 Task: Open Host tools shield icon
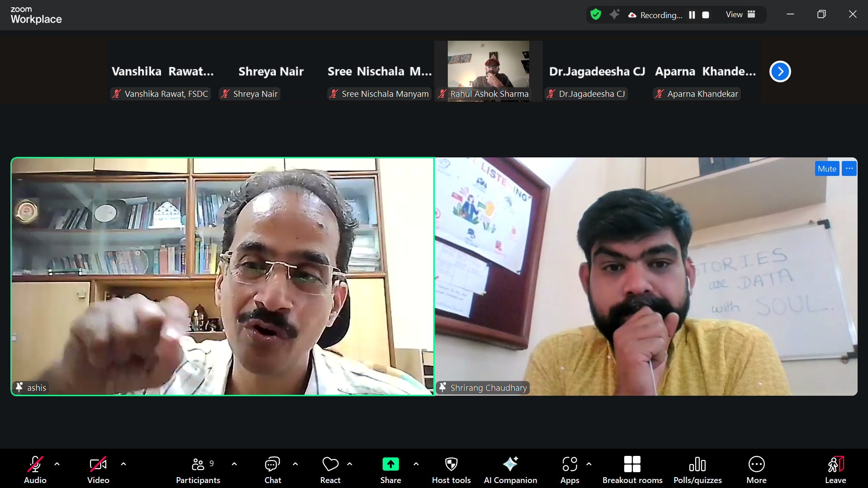(x=451, y=464)
